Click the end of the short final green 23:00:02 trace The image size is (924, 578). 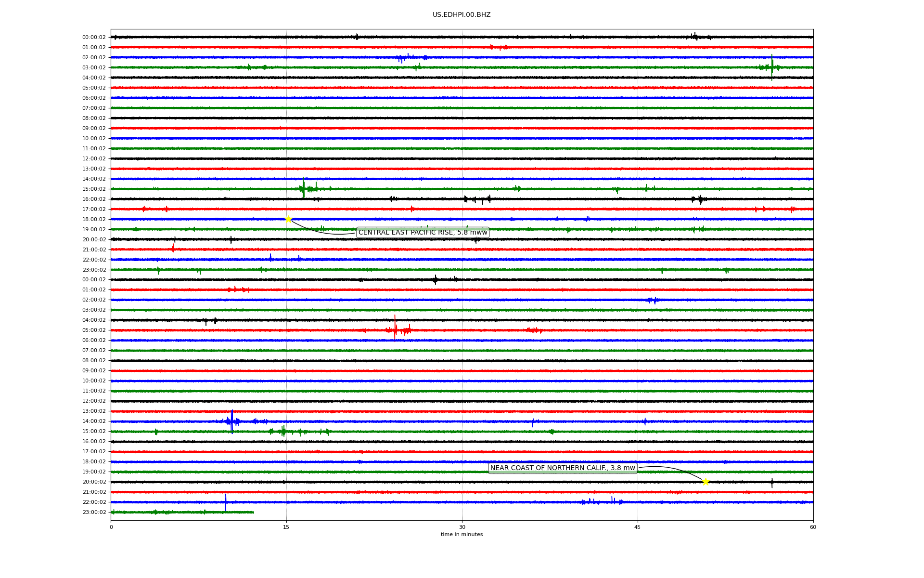point(253,512)
